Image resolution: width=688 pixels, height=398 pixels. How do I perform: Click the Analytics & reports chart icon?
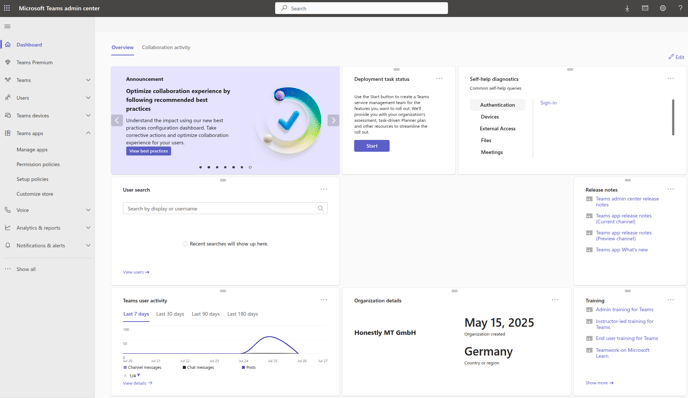(x=7, y=228)
